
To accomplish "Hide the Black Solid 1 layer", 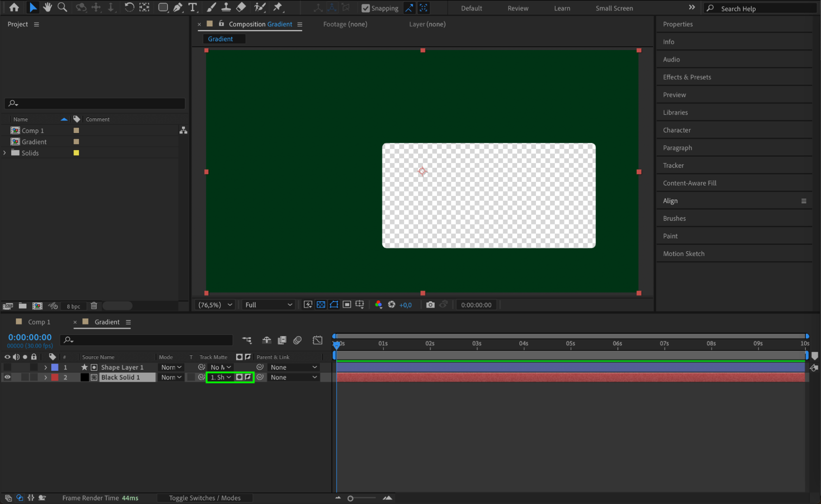I will coord(7,377).
